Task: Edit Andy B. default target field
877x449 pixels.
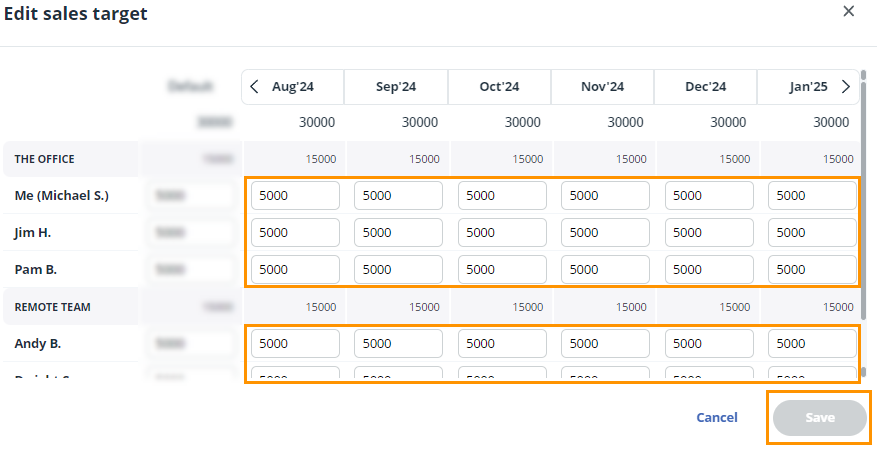Action: click(x=191, y=343)
